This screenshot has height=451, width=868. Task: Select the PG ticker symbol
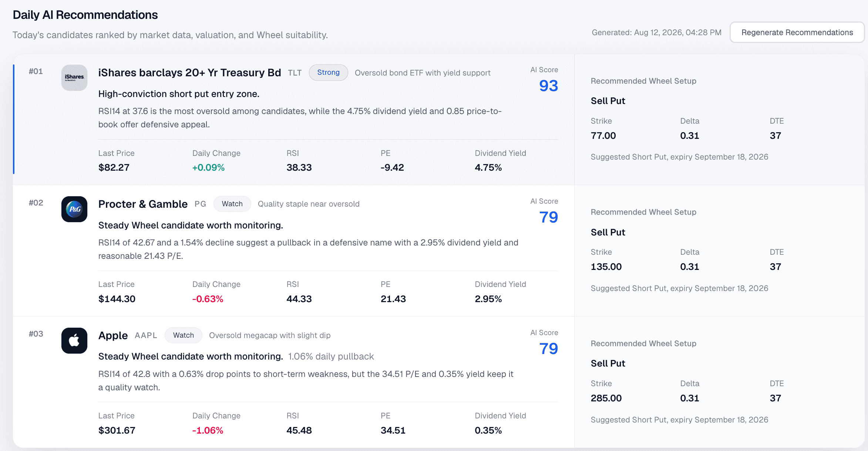201,204
